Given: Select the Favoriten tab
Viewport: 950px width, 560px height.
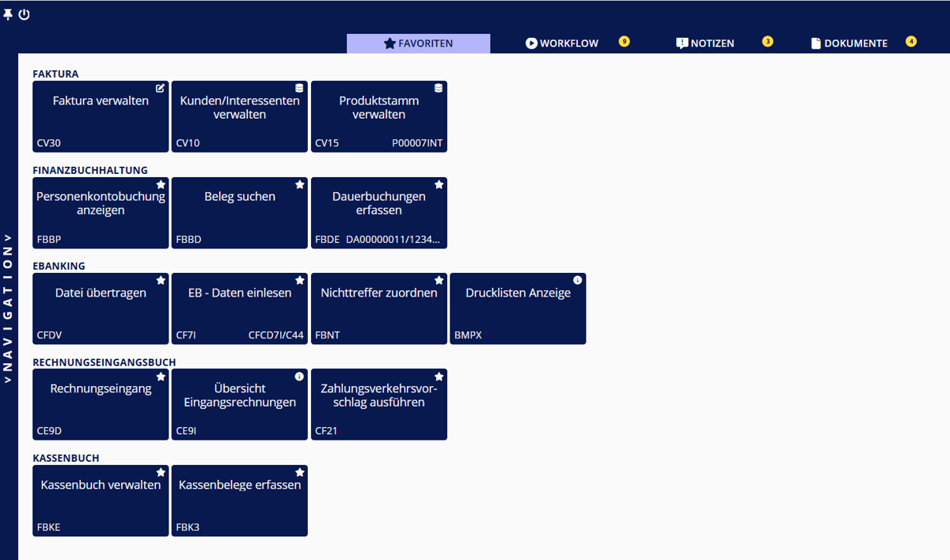Looking at the screenshot, I should pos(418,44).
